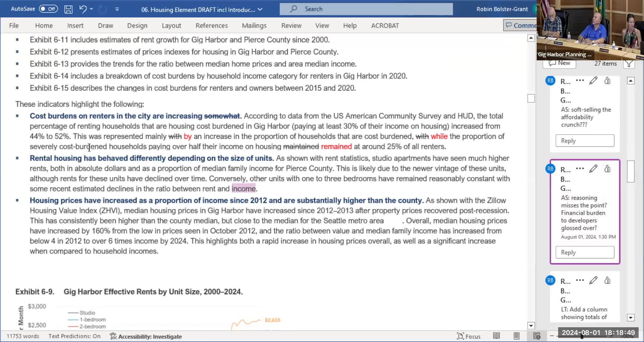Open the ACROBAT tab
The width and height of the screenshot is (644, 342).
coord(385,25)
